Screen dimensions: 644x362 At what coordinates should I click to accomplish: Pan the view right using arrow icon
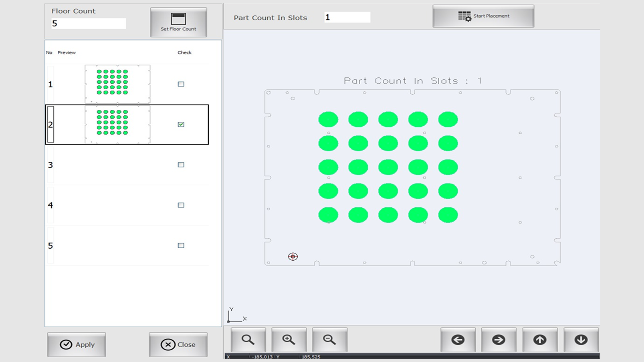[x=499, y=339]
